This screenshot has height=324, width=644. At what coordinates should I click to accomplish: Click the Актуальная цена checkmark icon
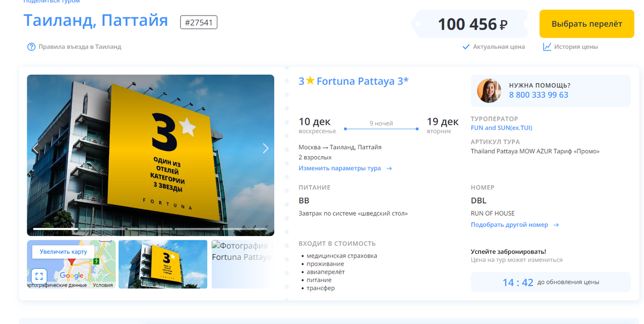[466, 47]
